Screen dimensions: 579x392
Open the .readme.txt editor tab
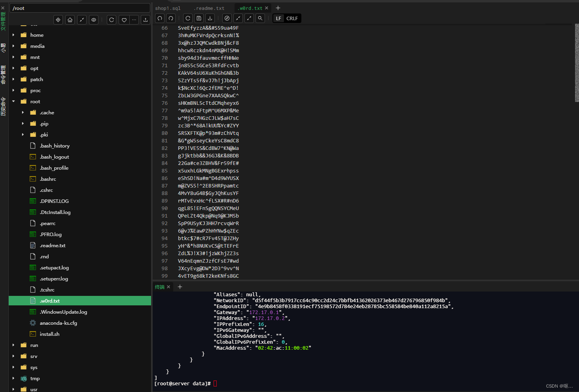[209, 8]
